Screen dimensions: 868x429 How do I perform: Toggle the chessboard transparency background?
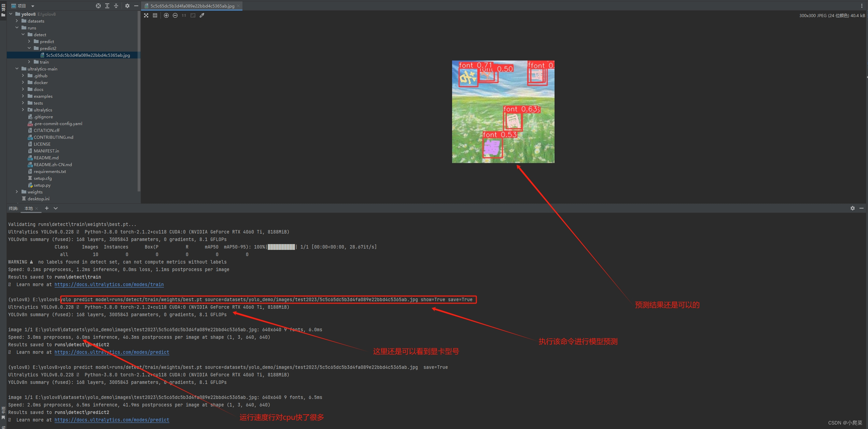coord(146,15)
